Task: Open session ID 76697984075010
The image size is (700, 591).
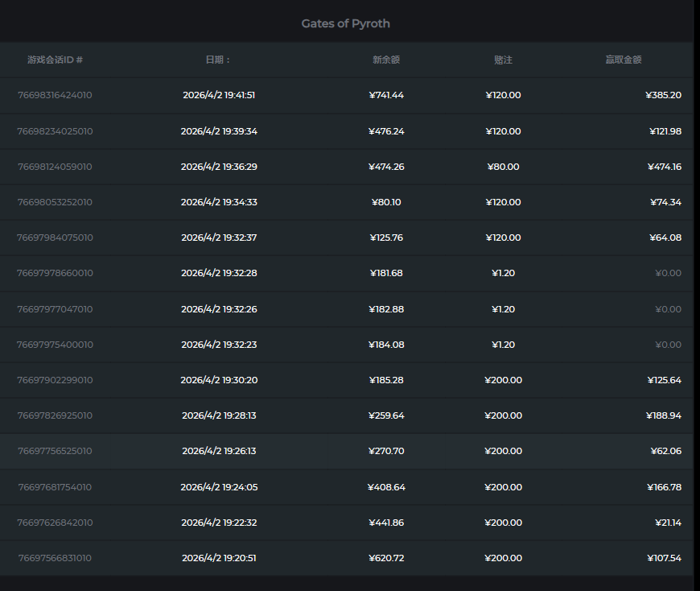Action: tap(55, 238)
